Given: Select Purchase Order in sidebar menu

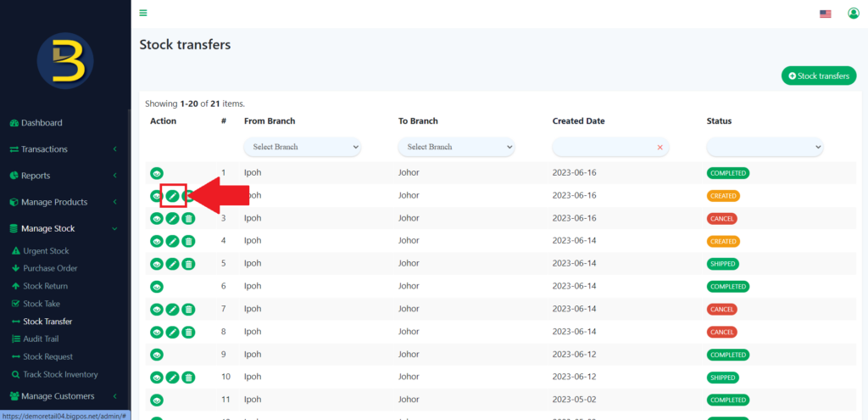Looking at the screenshot, I should (x=50, y=268).
